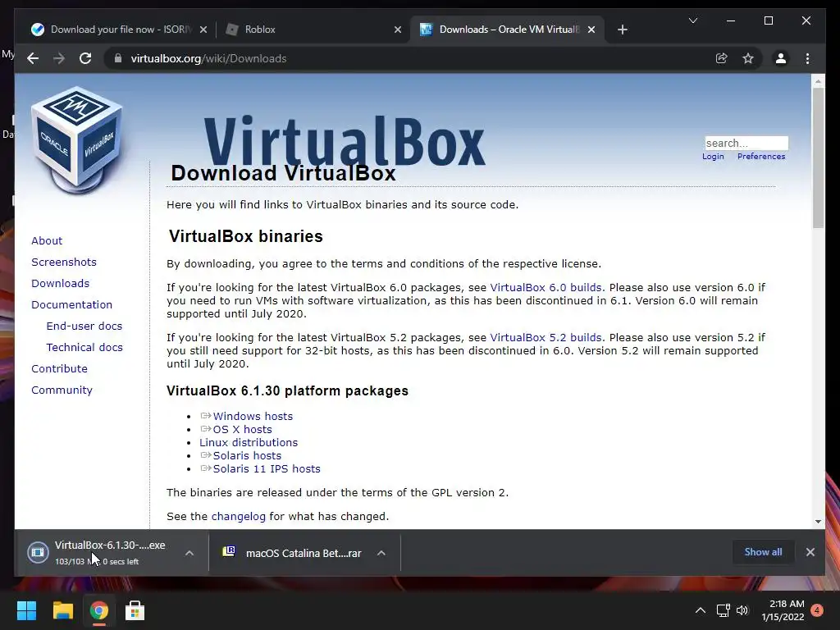Download the Solaris 11 IPS hosts package
This screenshot has width=840, height=630.
267,468
